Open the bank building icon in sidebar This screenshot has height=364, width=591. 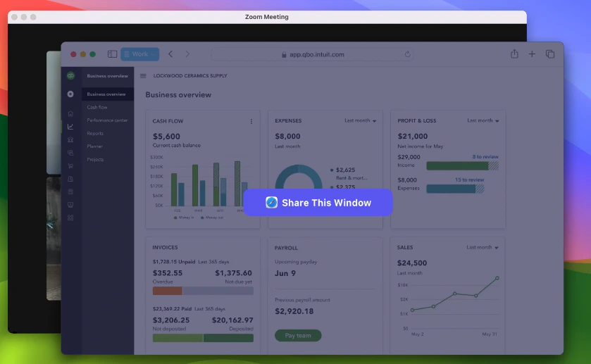[x=70, y=139]
